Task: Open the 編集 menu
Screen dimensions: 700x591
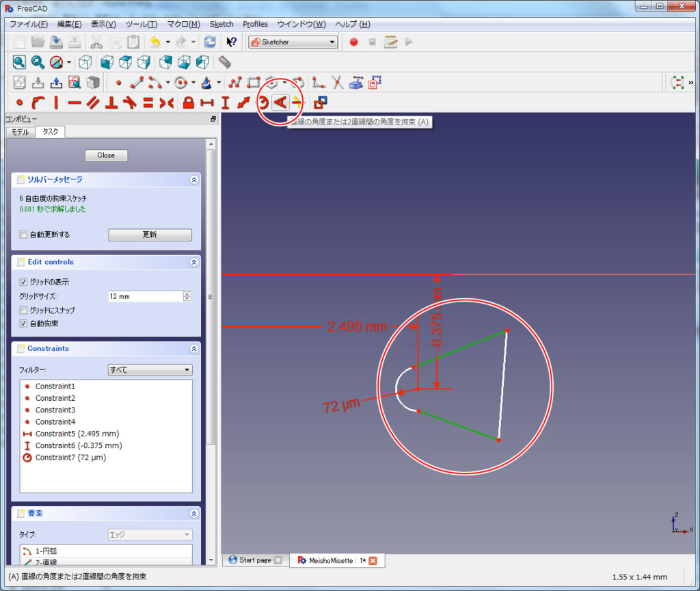Action: [69, 24]
